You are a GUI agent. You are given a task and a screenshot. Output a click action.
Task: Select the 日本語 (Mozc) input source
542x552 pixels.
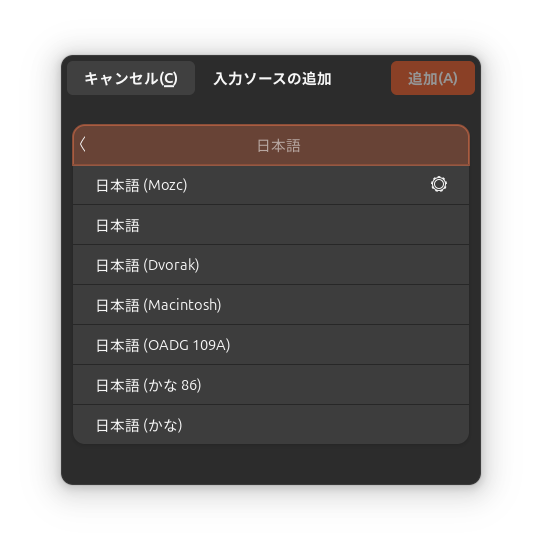point(271,185)
